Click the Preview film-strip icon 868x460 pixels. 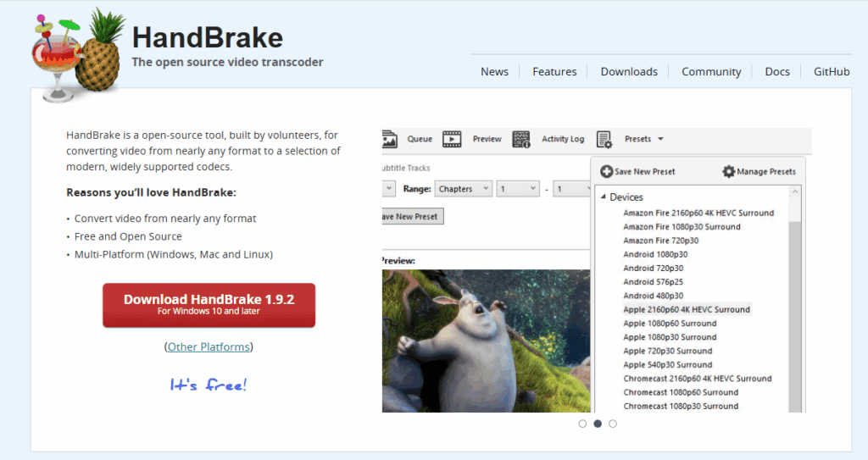pos(452,139)
